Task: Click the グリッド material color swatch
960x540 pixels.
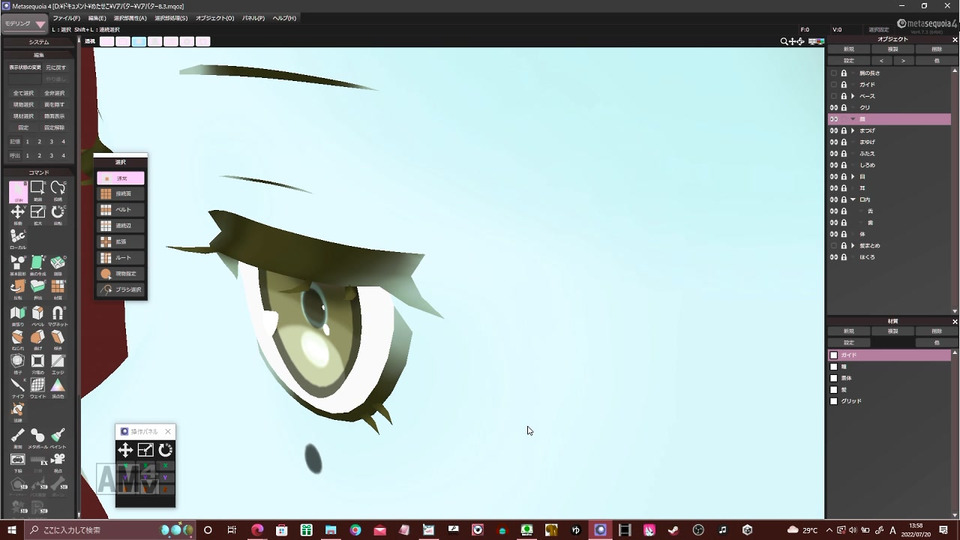Action: pyautogui.click(x=834, y=401)
